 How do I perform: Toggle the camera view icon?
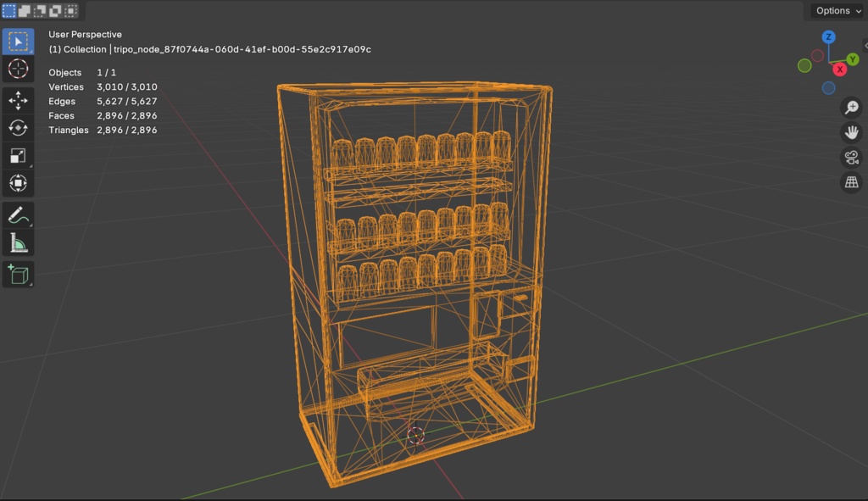click(851, 157)
